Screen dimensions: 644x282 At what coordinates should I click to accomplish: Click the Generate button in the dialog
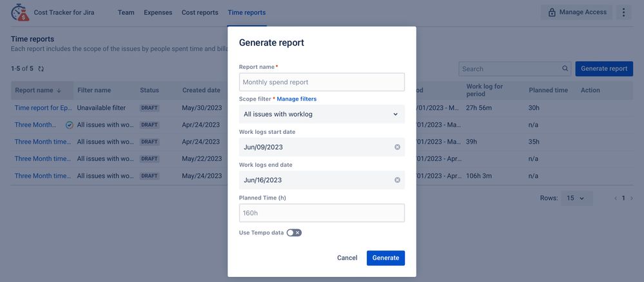[385, 258]
